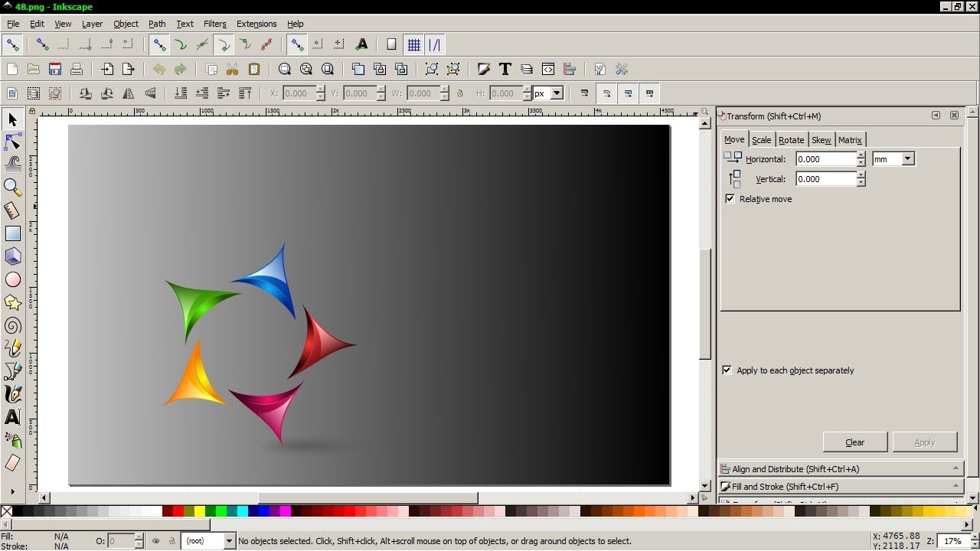Select the Calligraphy tool
Image resolution: width=980 pixels, height=551 pixels.
(12, 395)
